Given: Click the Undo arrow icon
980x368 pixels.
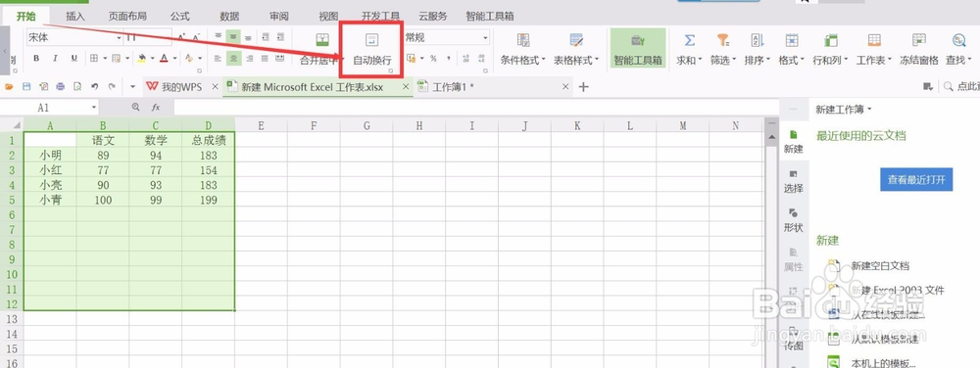Looking at the screenshot, I should click(x=94, y=87).
